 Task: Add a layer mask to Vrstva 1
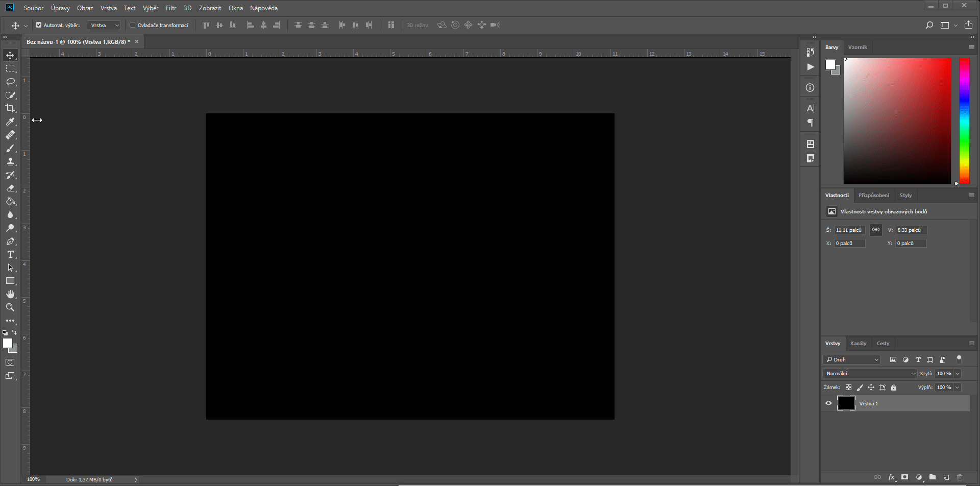click(x=904, y=477)
